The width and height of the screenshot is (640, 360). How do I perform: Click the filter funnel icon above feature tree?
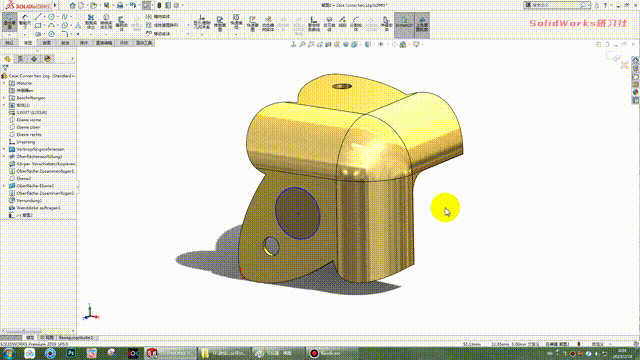tap(5, 68)
